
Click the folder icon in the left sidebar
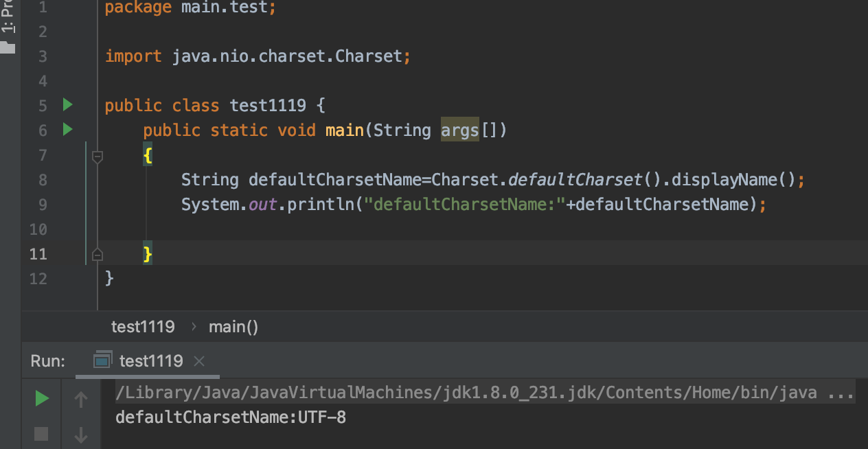pyautogui.click(x=8, y=47)
